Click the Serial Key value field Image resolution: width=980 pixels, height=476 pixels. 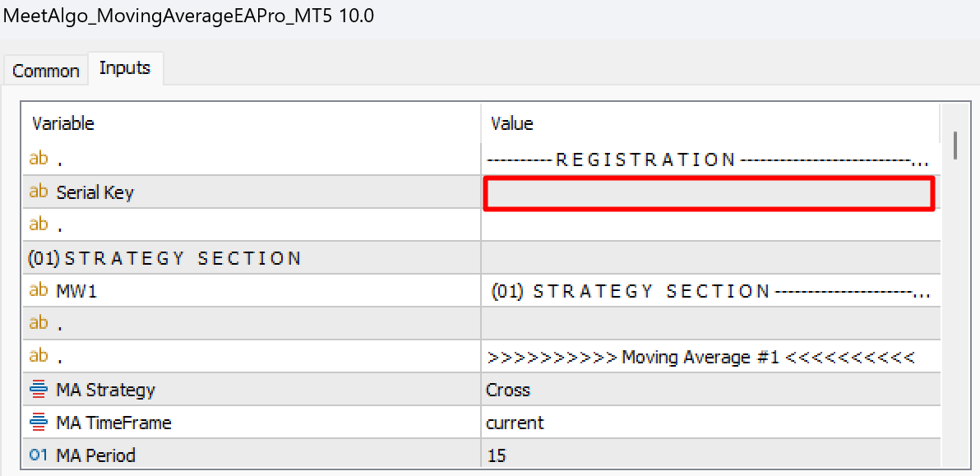pyautogui.click(x=710, y=193)
